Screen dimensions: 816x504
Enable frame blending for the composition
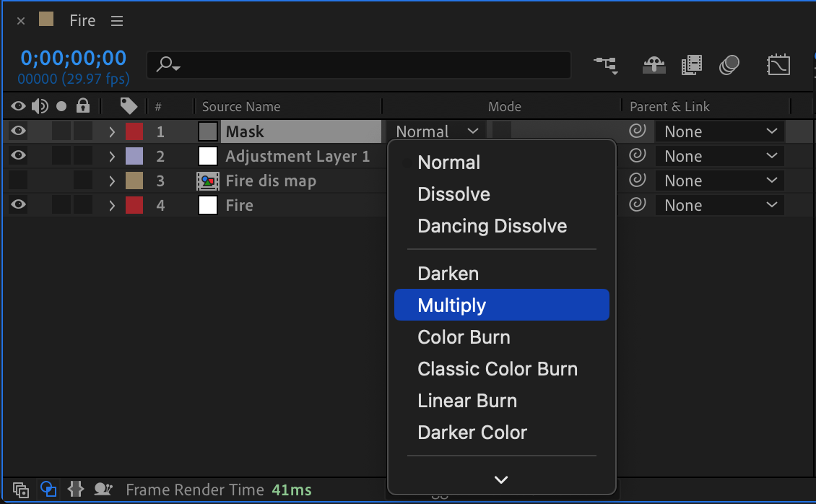click(x=691, y=65)
